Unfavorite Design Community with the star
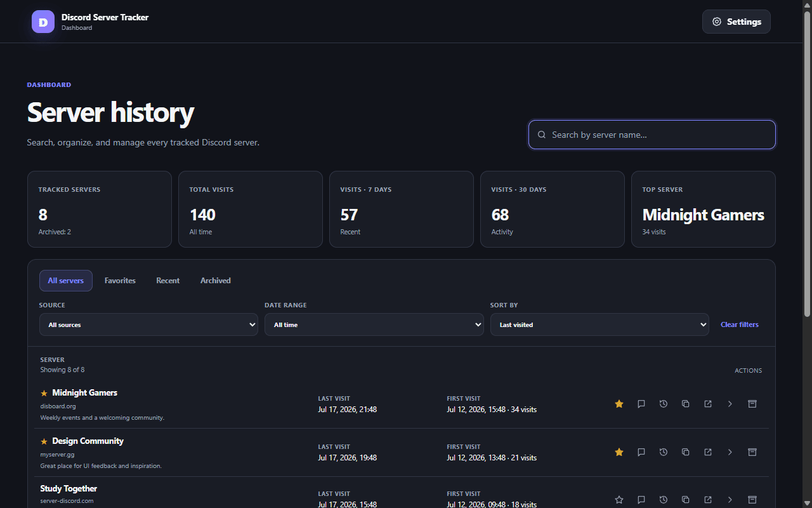This screenshot has height=508, width=812. coord(619,452)
